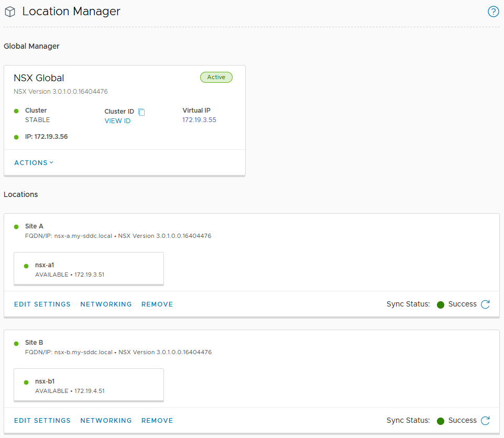504x438 pixels.
Task: Expand the ACTIONS dropdown for NSX Global
Action: pyautogui.click(x=34, y=162)
